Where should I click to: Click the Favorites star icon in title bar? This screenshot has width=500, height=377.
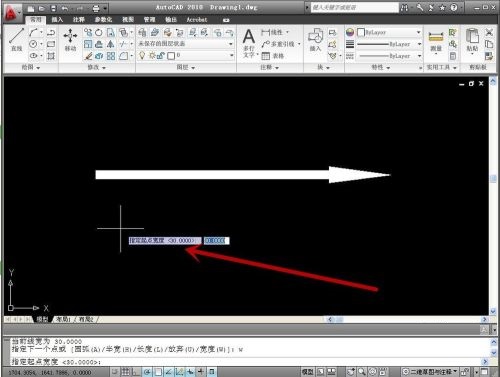(442, 7)
